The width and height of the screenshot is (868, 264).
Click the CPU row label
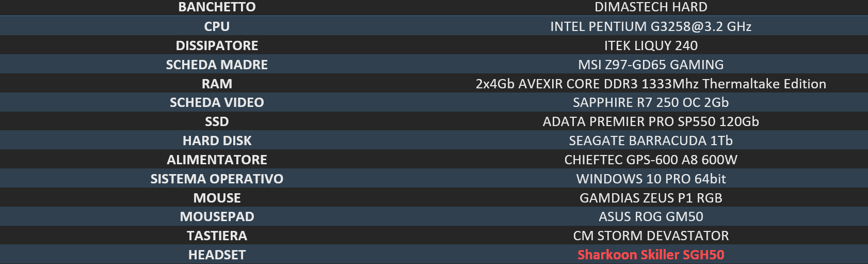coord(217,26)
